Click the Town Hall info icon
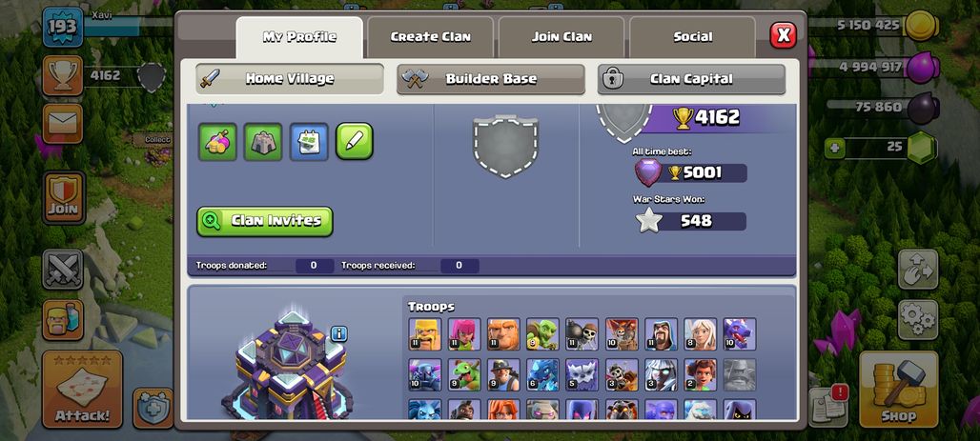980x441 pixels. pyautogui.click(x=338, y=333)
